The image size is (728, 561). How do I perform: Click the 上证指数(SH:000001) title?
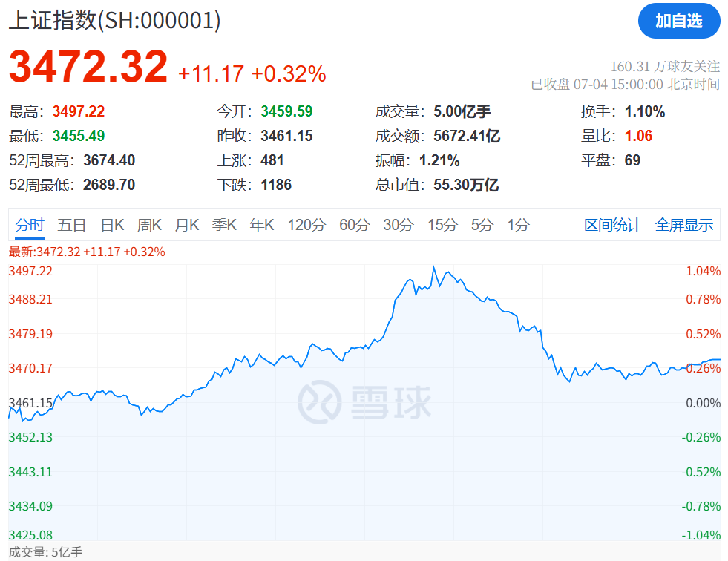click(115, 21)
